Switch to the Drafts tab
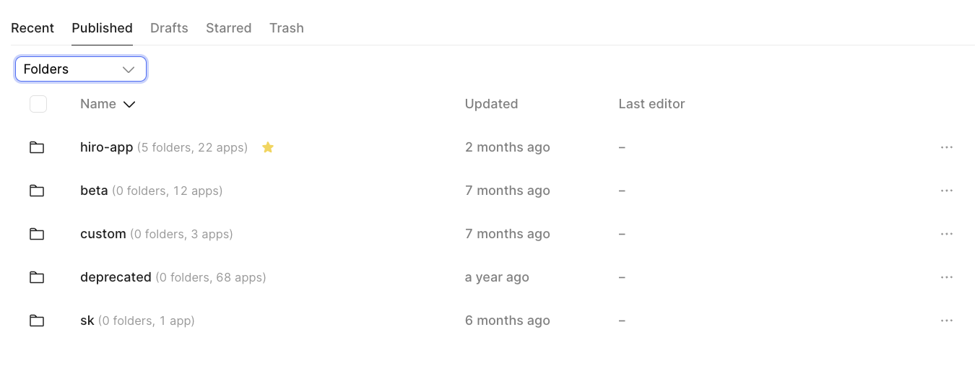The width and height of the screenshot is (980, 379). (169, 28)
